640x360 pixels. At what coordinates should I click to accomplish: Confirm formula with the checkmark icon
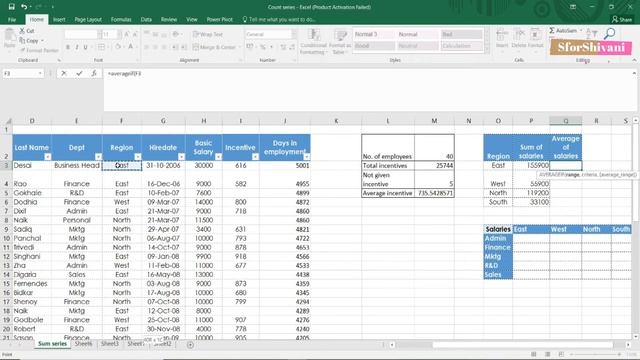79,73
